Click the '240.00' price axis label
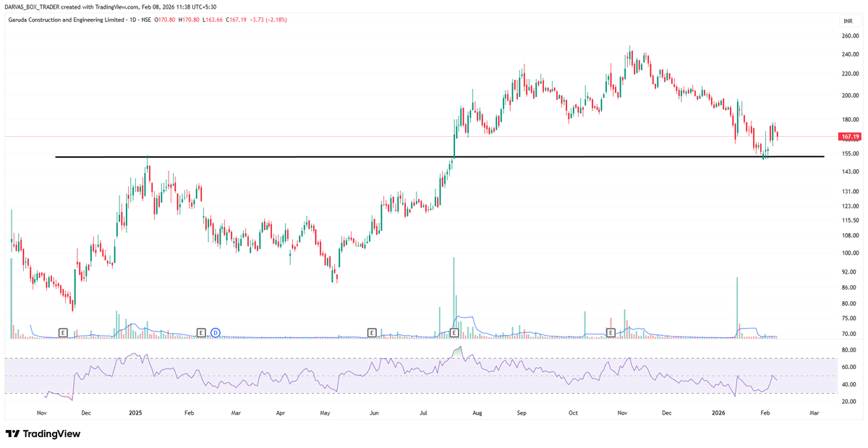The image size is (868, 448). click(849, 54)
